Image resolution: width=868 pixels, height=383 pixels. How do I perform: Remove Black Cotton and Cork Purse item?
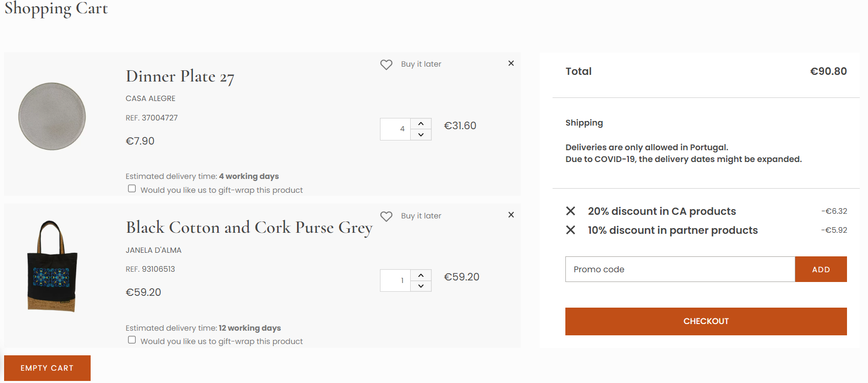click(511, 215)
